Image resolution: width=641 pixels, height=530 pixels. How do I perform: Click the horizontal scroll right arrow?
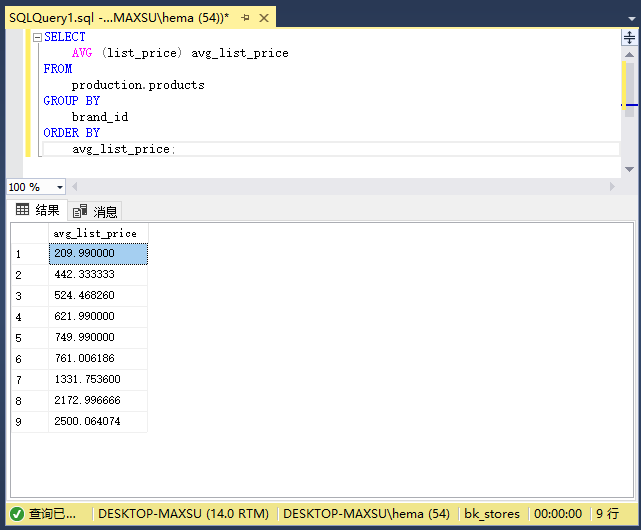[612, 187]
